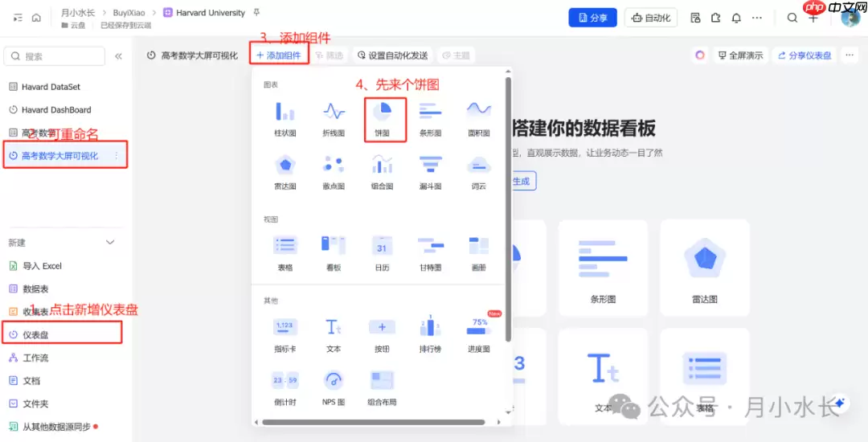Focus the sidebar 搜索 field
The width and height of the screenshot is (868, 442).
click(x=55, y=56)
